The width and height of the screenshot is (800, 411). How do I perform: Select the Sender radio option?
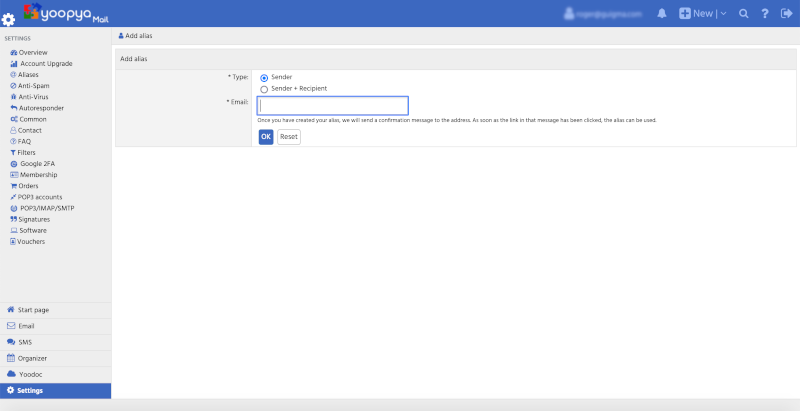pyautogui.click(x=264, y=77)
